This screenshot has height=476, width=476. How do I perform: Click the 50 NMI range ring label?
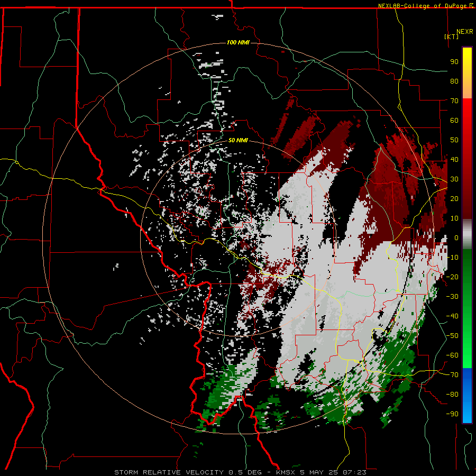(238, 140)
